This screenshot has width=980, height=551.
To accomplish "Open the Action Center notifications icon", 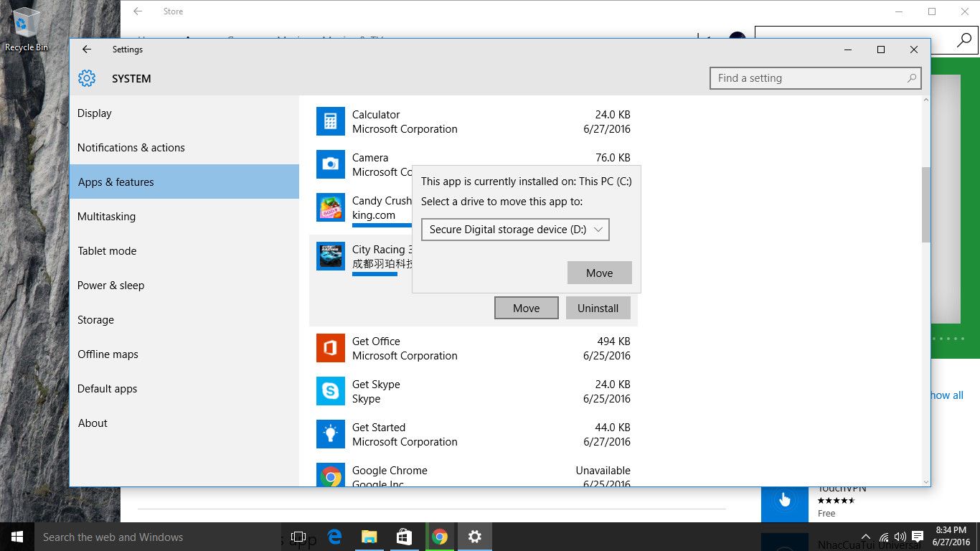I will pos(918,537).
